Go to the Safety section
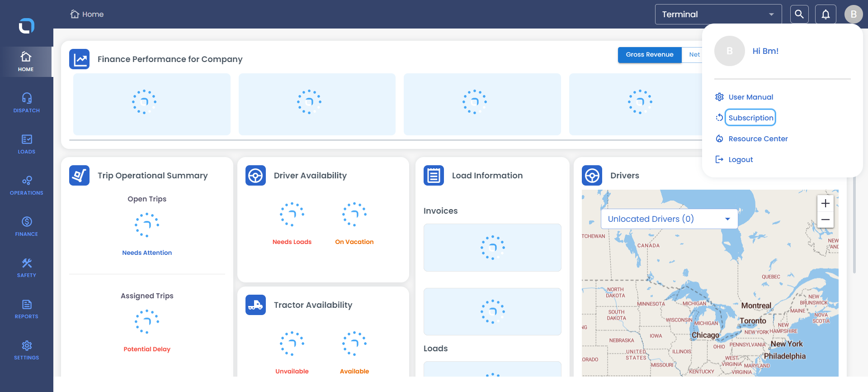The image size is (868, 392). 27,268
